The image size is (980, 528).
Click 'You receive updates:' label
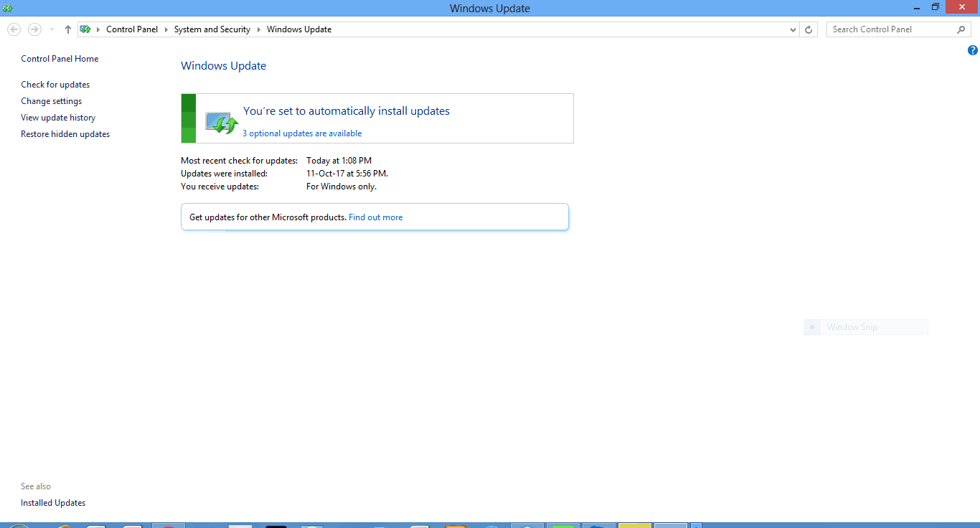pyautogui.click(x=220, y=187)
